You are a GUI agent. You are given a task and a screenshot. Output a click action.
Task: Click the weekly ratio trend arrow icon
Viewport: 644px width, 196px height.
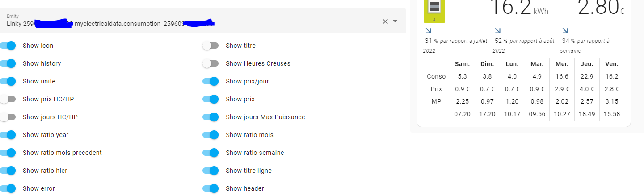pos(565,31)
